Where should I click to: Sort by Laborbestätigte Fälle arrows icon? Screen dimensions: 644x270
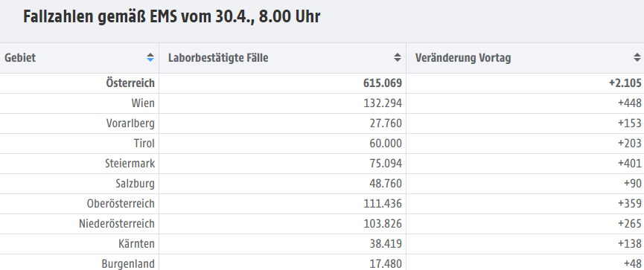397,58
